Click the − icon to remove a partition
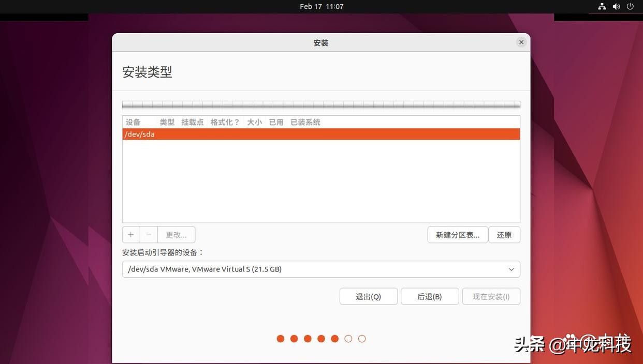Image resolution: width=643 pixels, height=364 pixels. (x=148, y=234)
